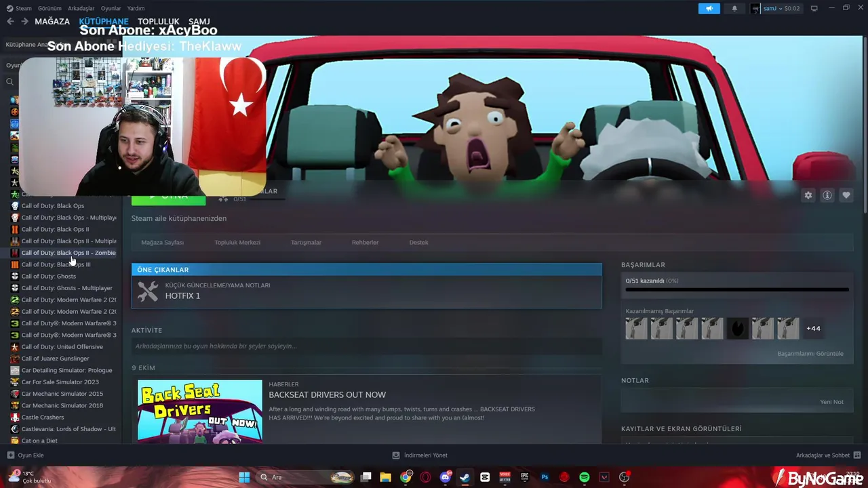Open Epic Games launcher from taskbar
Image resolution: width=868 pixels, height=488 pixels.
525,477
